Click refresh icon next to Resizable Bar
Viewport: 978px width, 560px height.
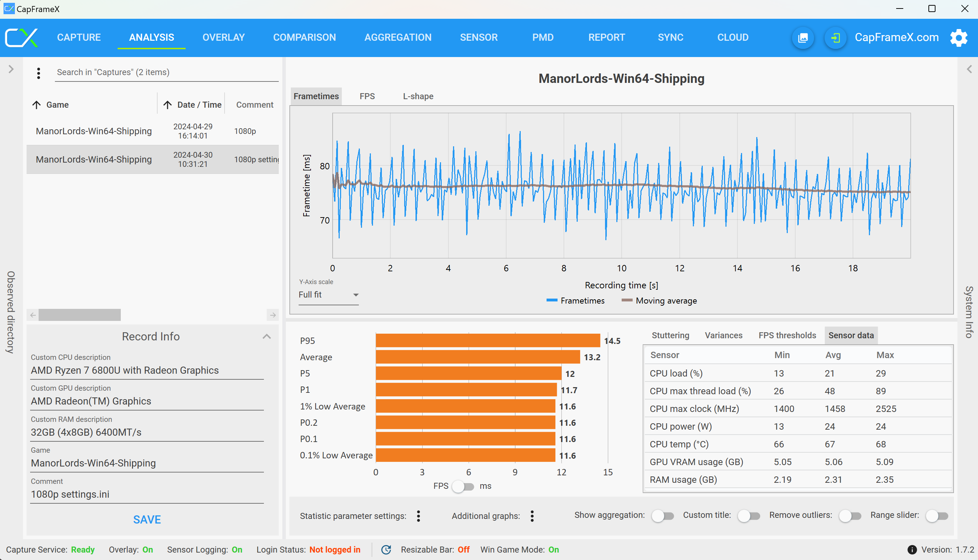pos(386,550)
